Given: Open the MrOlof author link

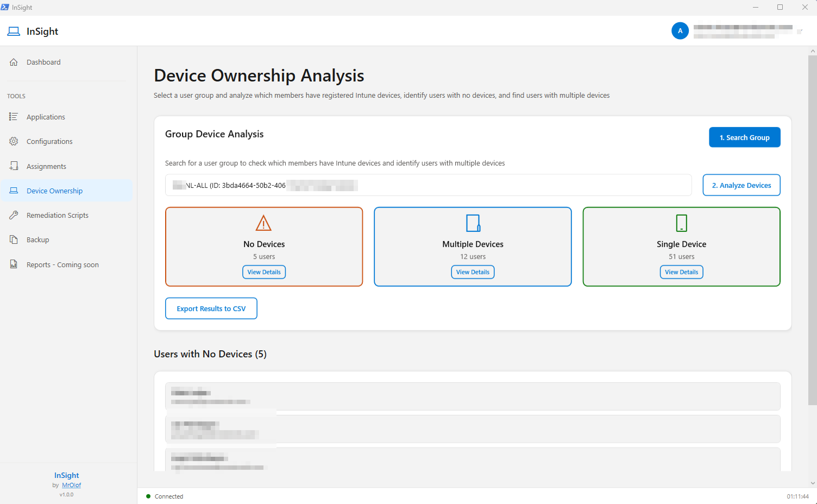Looking at the screenshot, I should point(71,485).
